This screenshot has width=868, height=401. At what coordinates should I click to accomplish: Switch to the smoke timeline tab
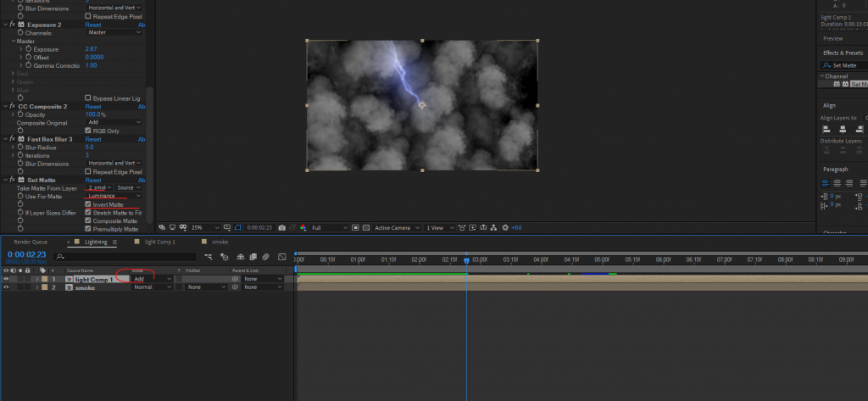click(x=220, y=242)
